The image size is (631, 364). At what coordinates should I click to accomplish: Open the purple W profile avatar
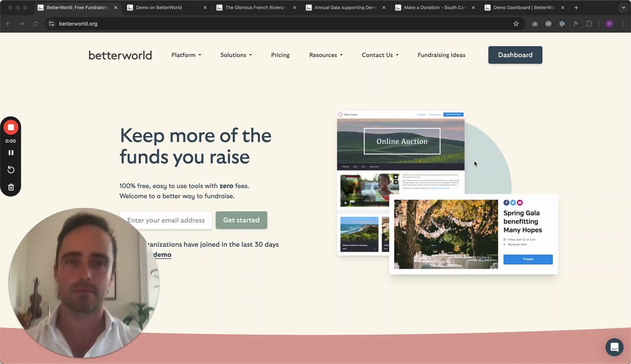(x=609, y=24)
